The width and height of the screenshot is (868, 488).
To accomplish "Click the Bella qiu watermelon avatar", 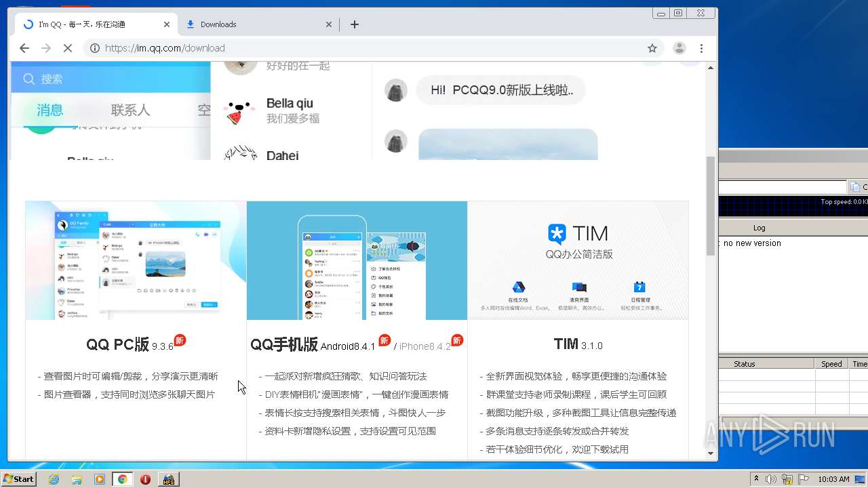I will (x=240, y=113).
